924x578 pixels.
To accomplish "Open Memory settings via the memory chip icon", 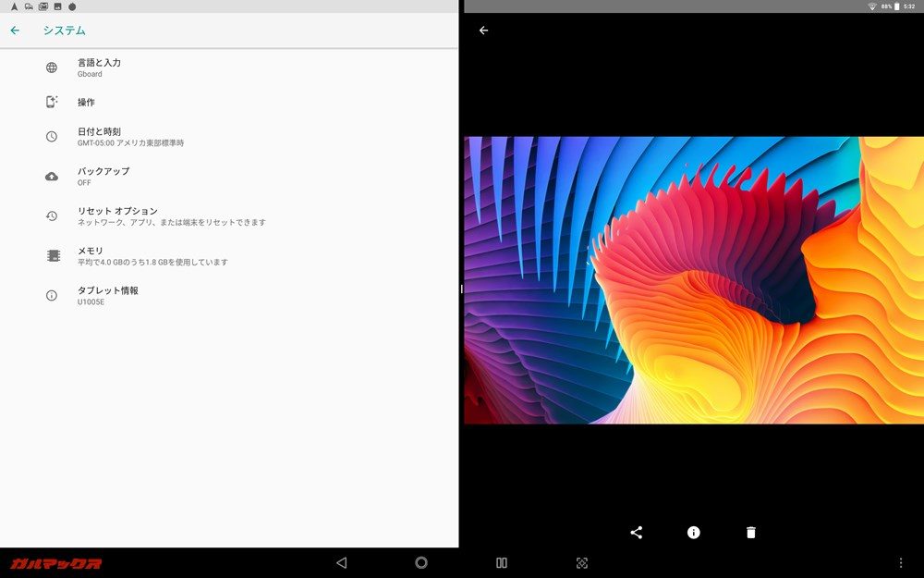I will [x=53, y=254].
